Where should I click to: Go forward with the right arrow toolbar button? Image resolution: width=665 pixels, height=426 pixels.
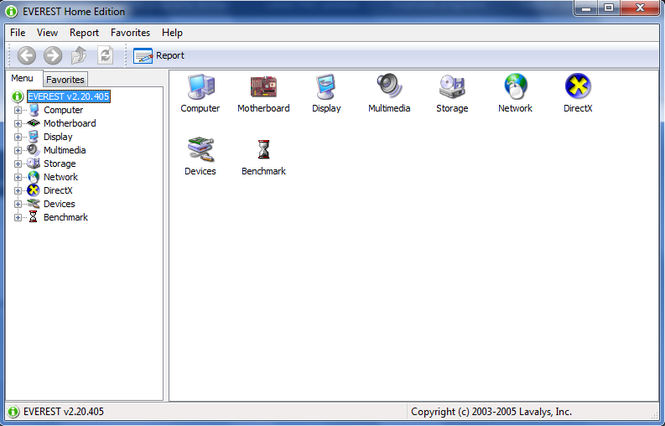pos(53,56)
